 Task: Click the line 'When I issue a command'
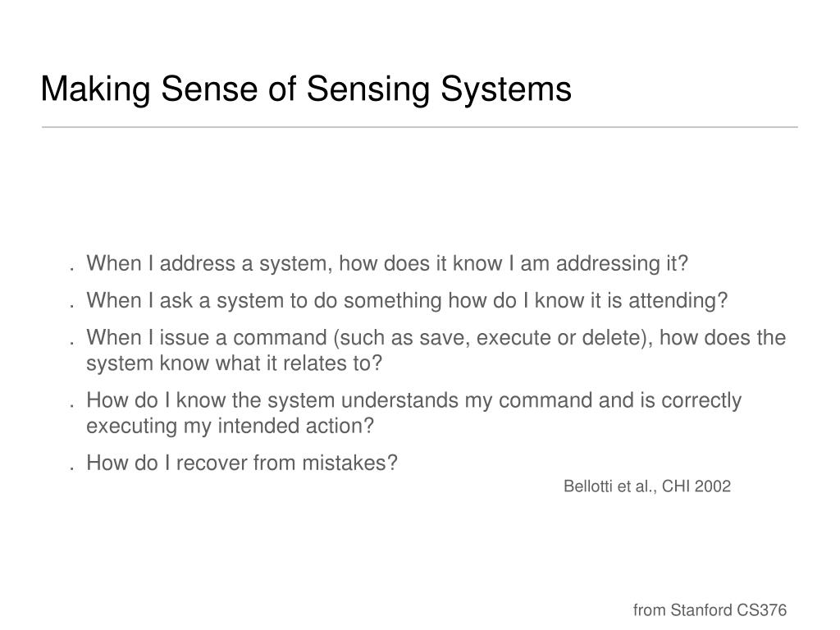[436, 337]
